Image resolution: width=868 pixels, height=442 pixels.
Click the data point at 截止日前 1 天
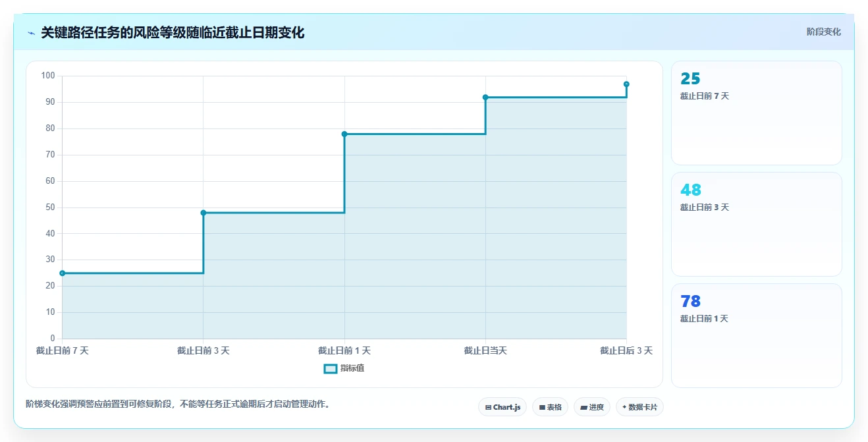pyautogui.click(x=344, y=134)
